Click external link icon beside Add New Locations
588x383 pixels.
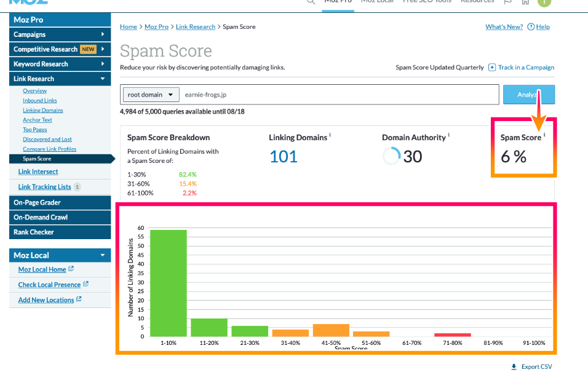pos(79,299)
